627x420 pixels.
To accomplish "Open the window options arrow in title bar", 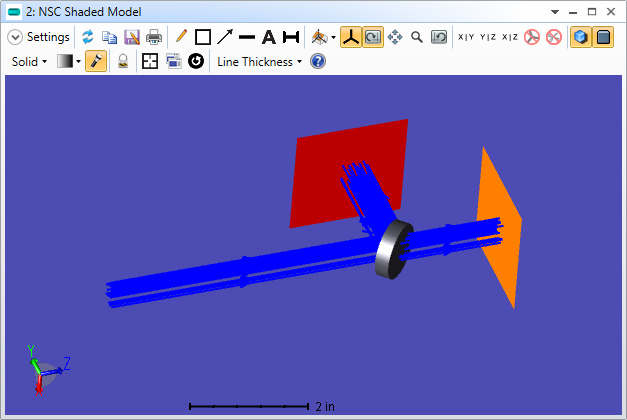I will (x=555, y=11).
